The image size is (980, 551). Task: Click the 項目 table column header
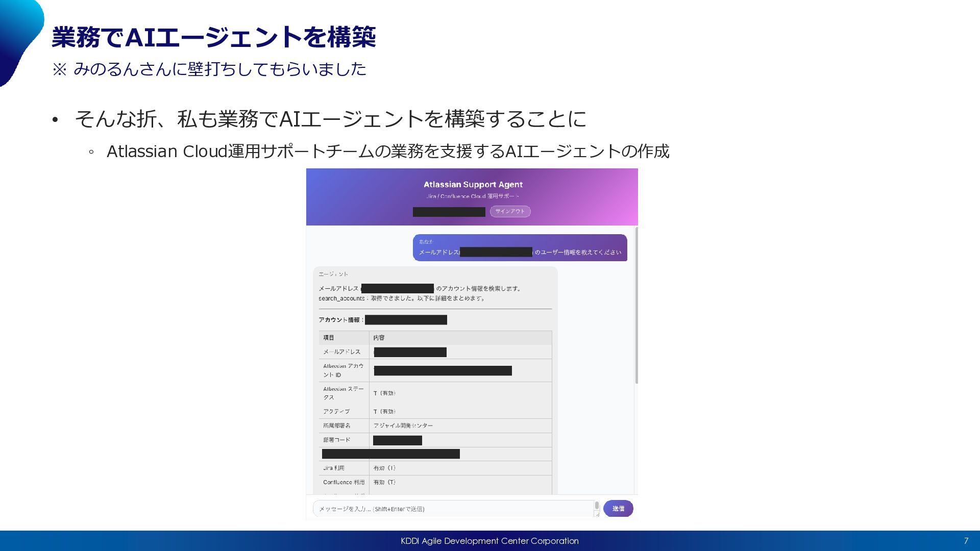click(329, 338)
